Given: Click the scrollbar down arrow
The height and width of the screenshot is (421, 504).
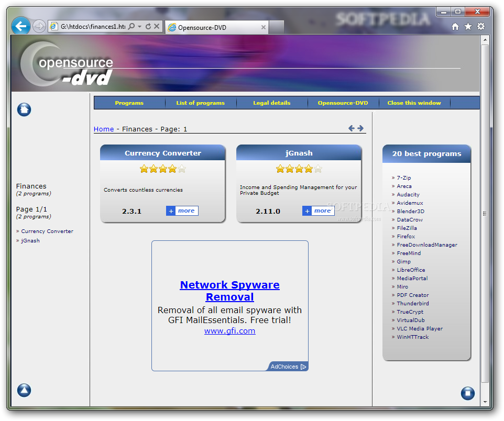Looking at the screenshot, I should click(485, 402).
